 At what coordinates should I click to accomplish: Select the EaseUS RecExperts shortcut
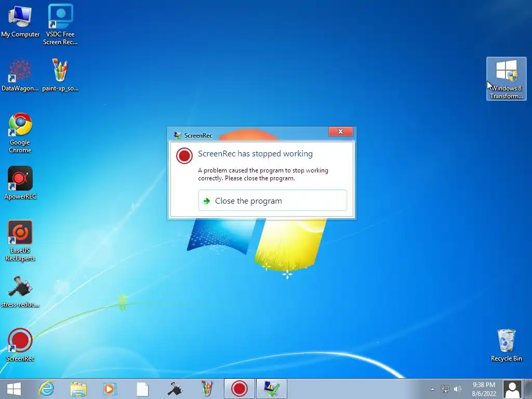point(20,241)
